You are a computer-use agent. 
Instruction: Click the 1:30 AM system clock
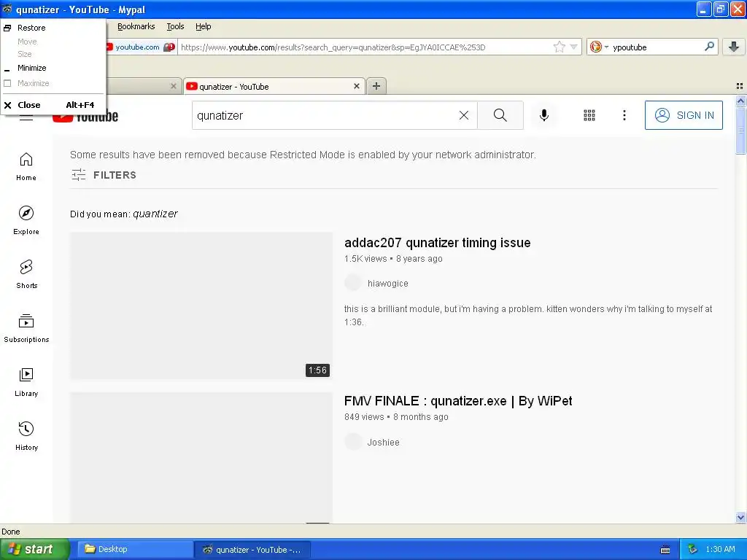click(x=720, y=550)
